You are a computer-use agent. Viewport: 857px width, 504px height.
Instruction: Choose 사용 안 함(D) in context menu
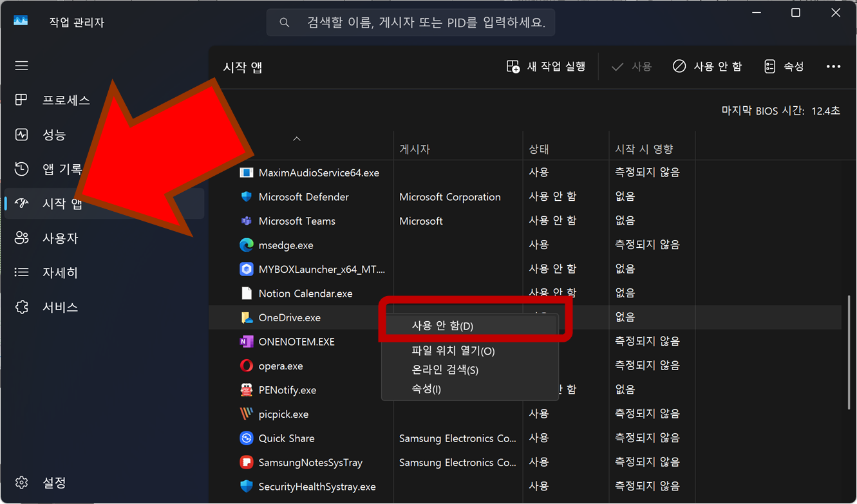(470, 326)
